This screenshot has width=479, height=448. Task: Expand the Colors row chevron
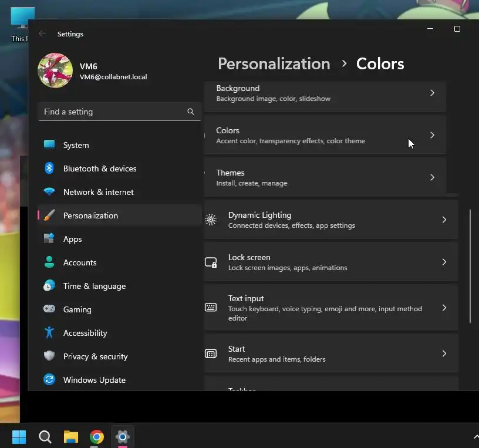tap(432, 135)
